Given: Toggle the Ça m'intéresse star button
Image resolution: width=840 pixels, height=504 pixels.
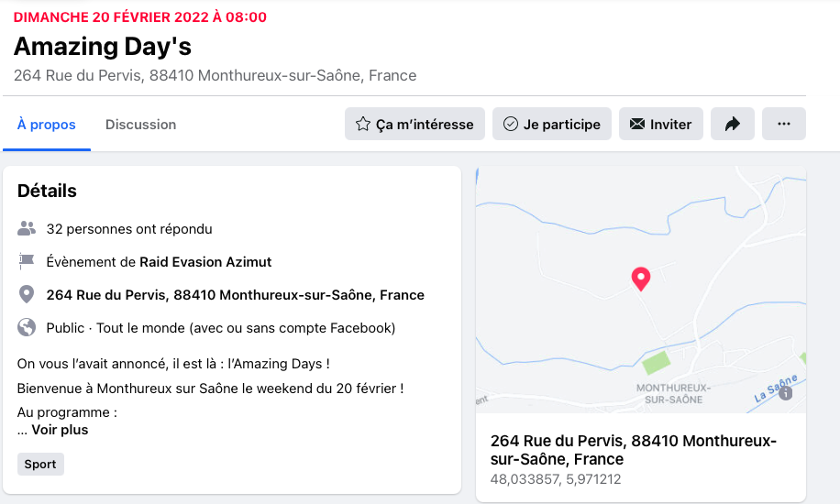Looking at the screenshot, I should 414,125.
